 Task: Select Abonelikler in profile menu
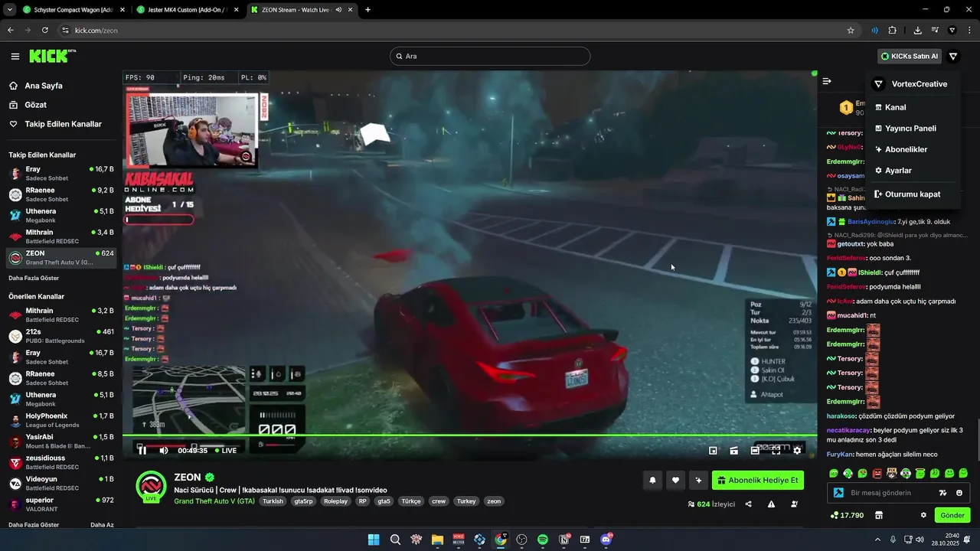[x=913, y=149]
